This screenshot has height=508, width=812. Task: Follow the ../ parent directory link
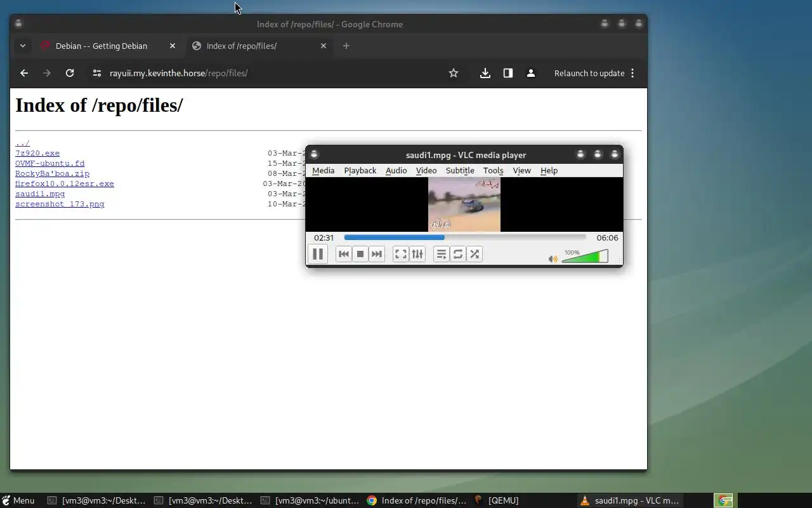[22, 143]
